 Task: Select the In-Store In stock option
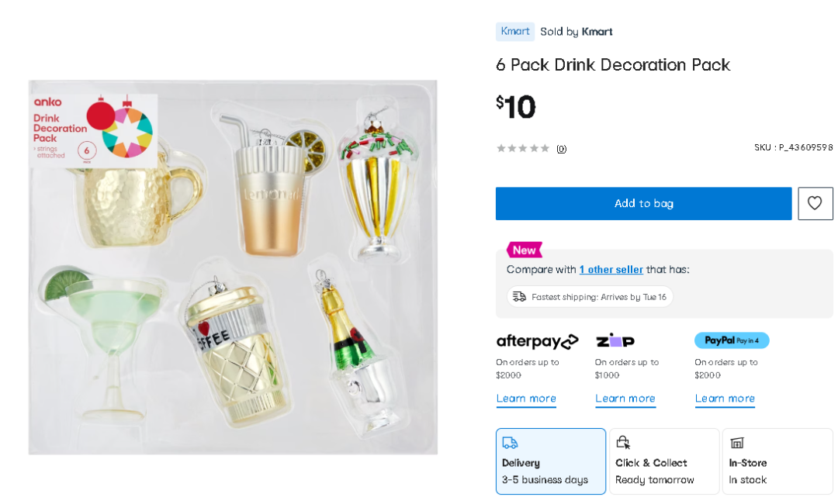tap(777, 461)
